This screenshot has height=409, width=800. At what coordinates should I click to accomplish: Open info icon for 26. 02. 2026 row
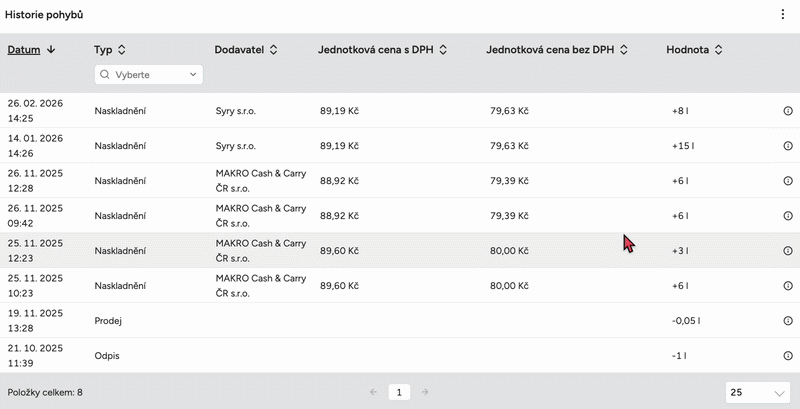pyautogui.click(x=787, y=111)
